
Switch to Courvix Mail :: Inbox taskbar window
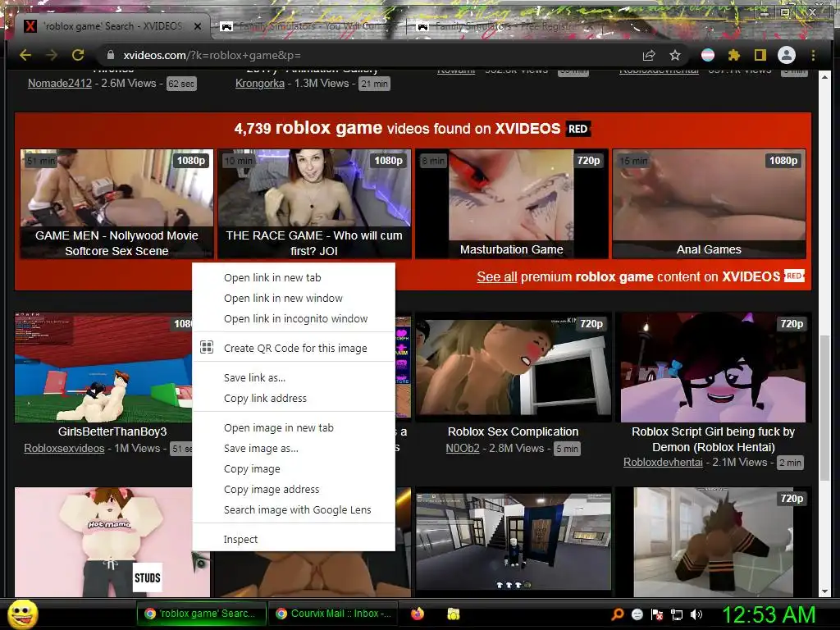click(x=333, y=614)
